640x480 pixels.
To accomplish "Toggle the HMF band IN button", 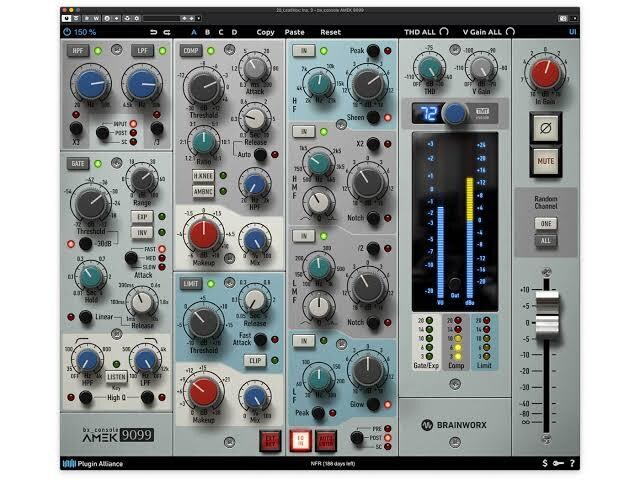I will 304,131.
